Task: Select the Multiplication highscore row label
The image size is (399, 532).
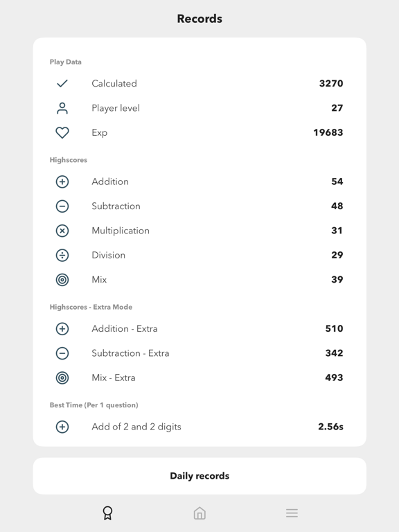Action: point(121,231)
